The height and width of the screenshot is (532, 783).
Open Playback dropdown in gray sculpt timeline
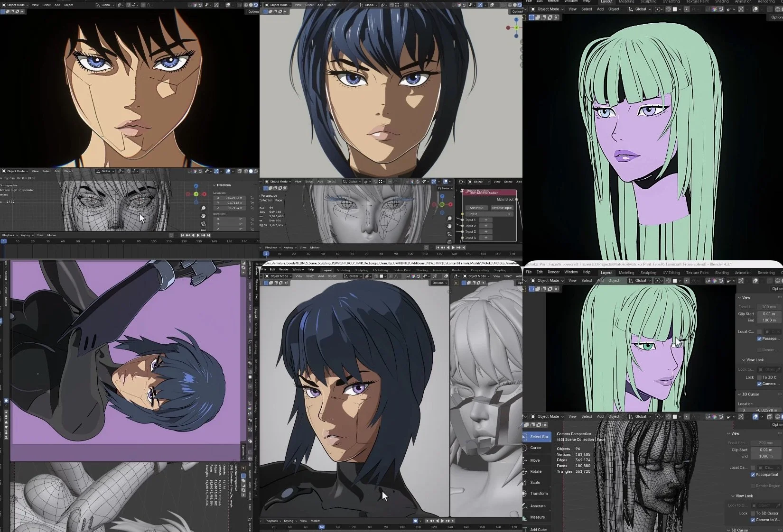click(x=271, y=248)
